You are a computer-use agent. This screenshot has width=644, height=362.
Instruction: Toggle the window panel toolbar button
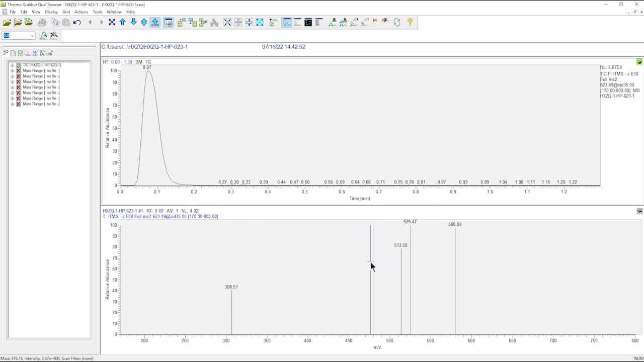[x=169, y=22]
